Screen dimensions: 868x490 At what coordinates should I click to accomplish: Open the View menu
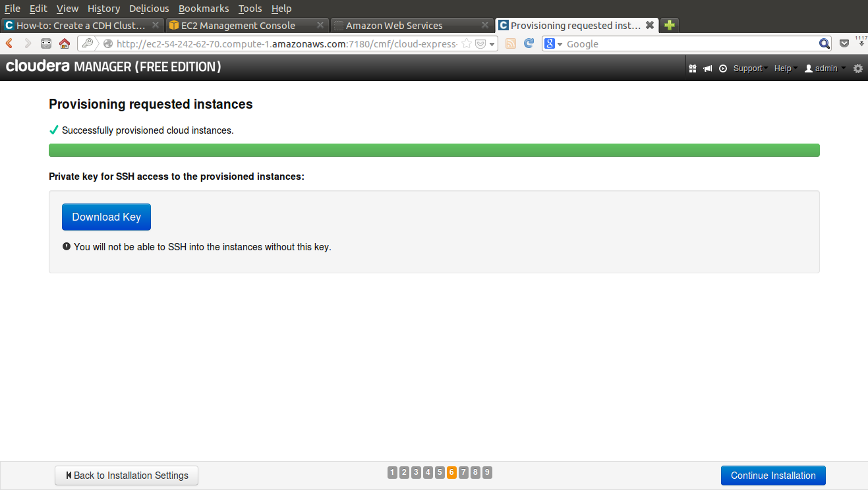pos(67,9)
